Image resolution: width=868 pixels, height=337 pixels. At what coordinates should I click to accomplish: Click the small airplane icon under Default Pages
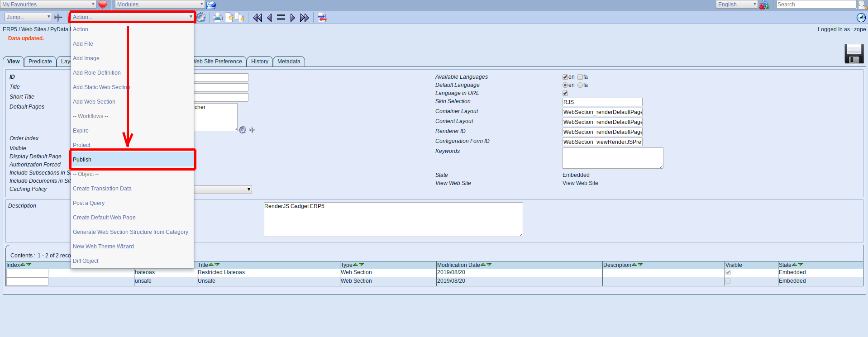coord(253,130)
